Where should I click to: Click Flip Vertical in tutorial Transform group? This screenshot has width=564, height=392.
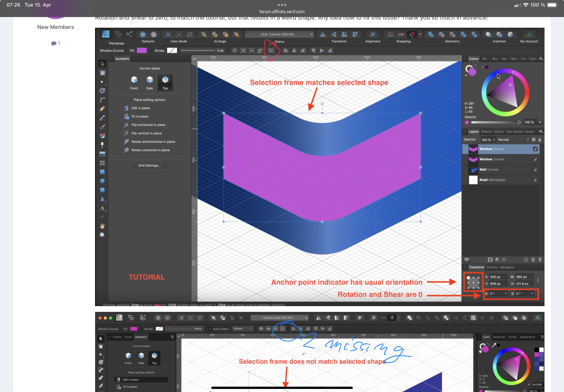click(x=333, y=34)
